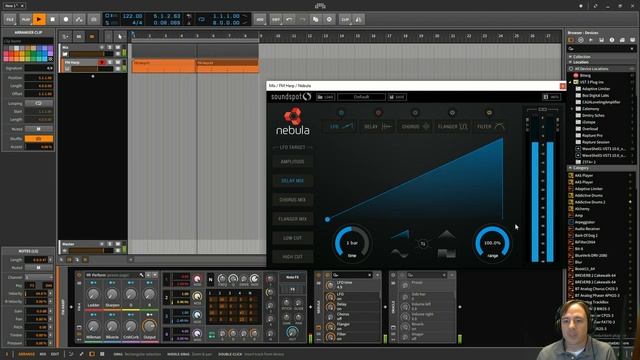The height and width of the screenshot is (360, 640).
Task: Click the Stop transport button
Action: click(x=52, y=19)
